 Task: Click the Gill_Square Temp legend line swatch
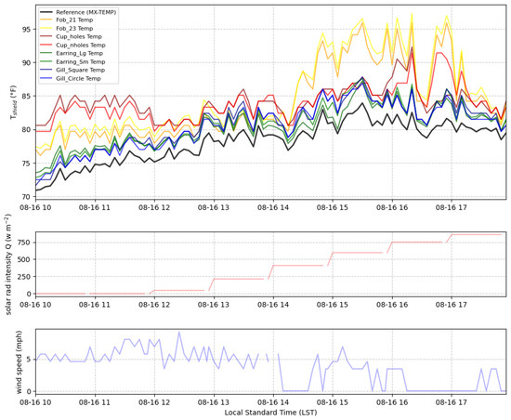click(46, 70)
